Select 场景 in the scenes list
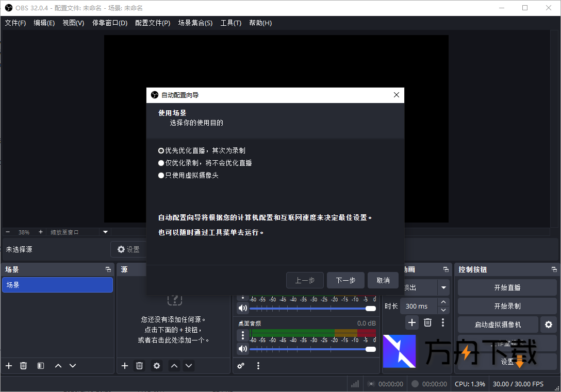Viewport: 561px width, 392px height. click(57, 284)
